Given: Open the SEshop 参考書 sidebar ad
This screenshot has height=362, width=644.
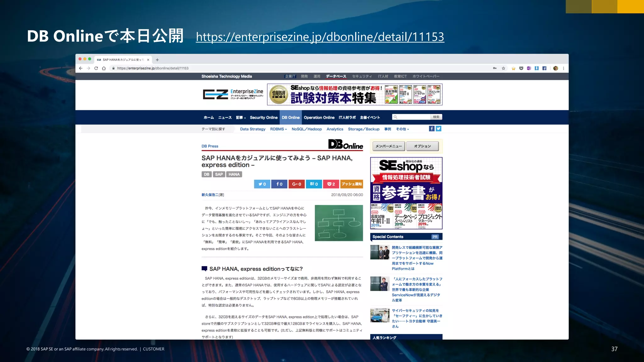Looking at the screenshot, I should click(x=406, y=193).
